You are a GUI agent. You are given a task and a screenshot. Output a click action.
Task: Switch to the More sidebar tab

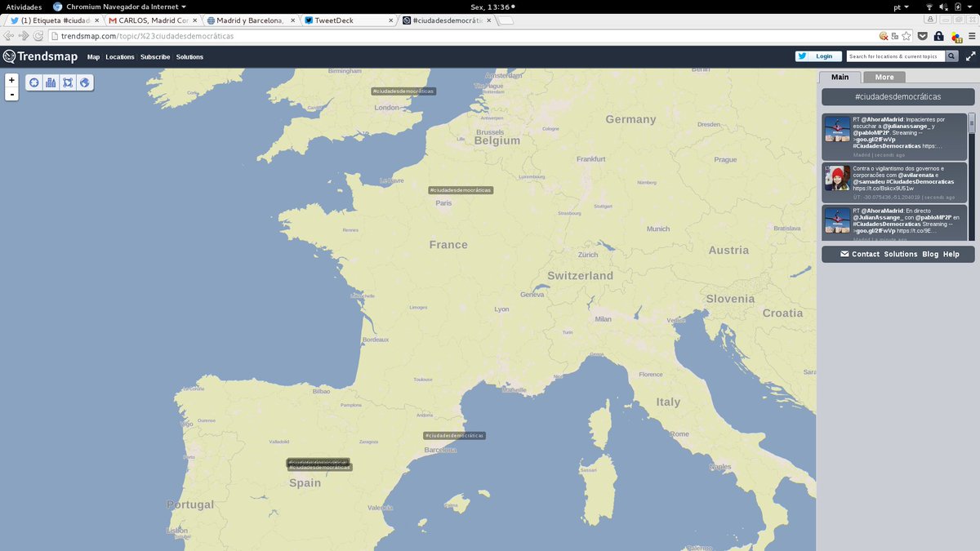point(884,77)
